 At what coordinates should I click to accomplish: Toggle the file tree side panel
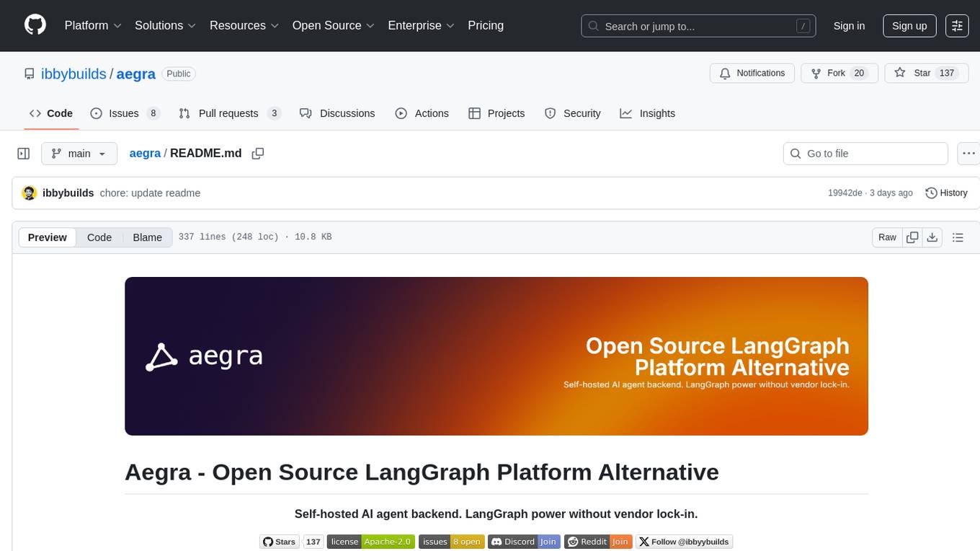coord(23,154)
